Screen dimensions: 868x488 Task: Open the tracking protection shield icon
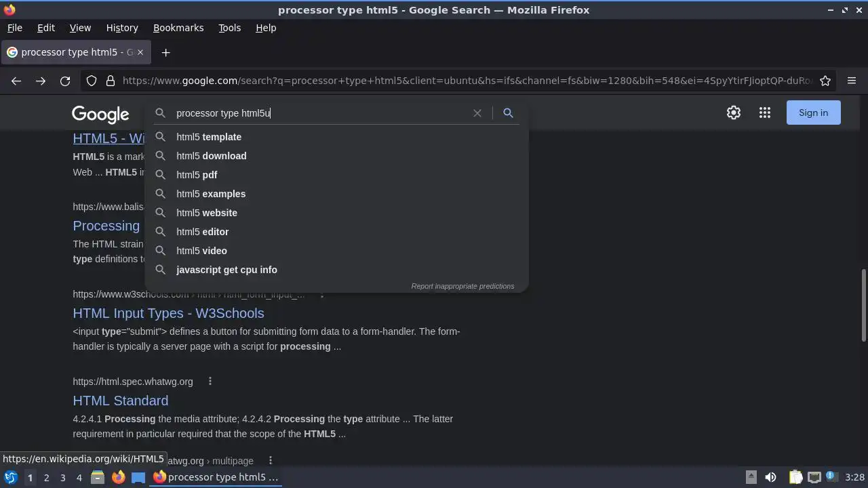[x=92, y=81]
